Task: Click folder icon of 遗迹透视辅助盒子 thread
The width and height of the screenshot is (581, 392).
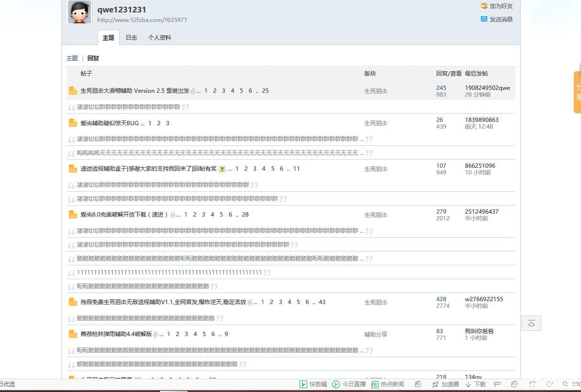Action: tap(73, 169)
